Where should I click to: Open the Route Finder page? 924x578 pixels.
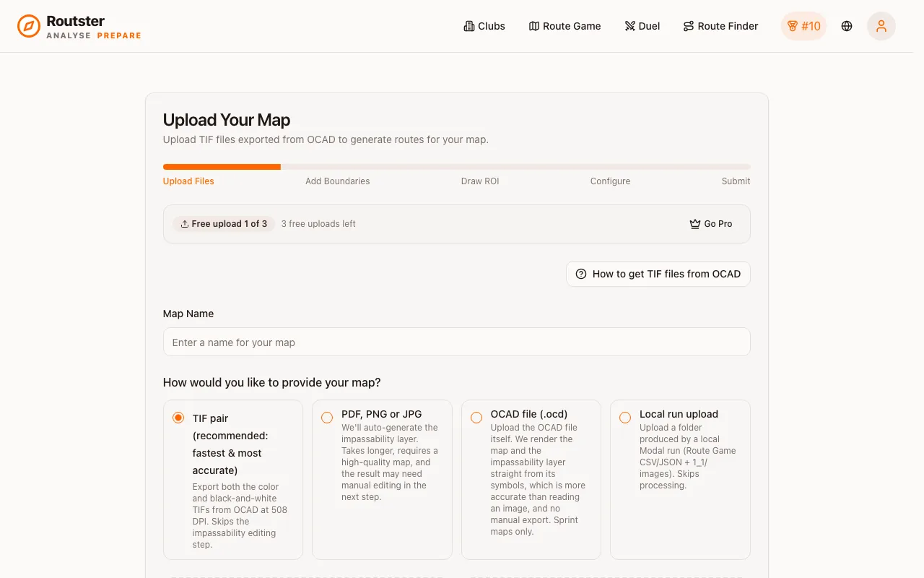[720, 26]
